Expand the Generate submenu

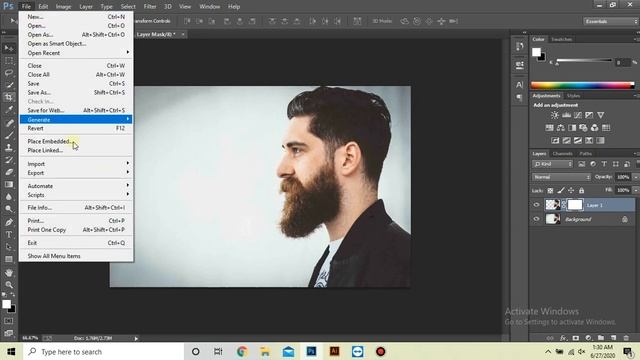click(x=76, y=119)
